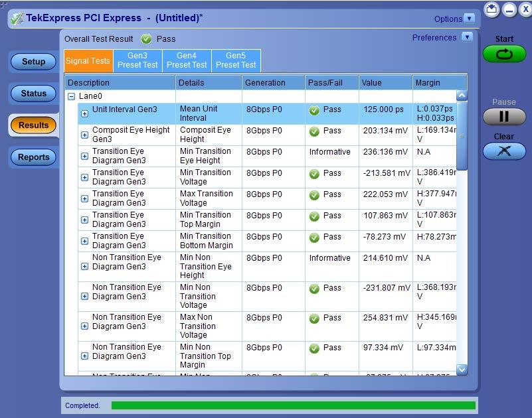The height and width of the screenshot is (418, 532).
Task: Expand the Unit Interval Gen3 row
Action: coord(84,114)
